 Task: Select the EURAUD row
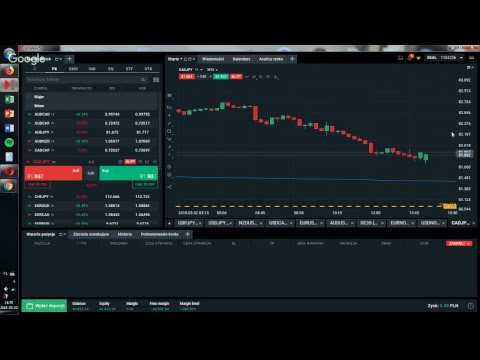92,206
